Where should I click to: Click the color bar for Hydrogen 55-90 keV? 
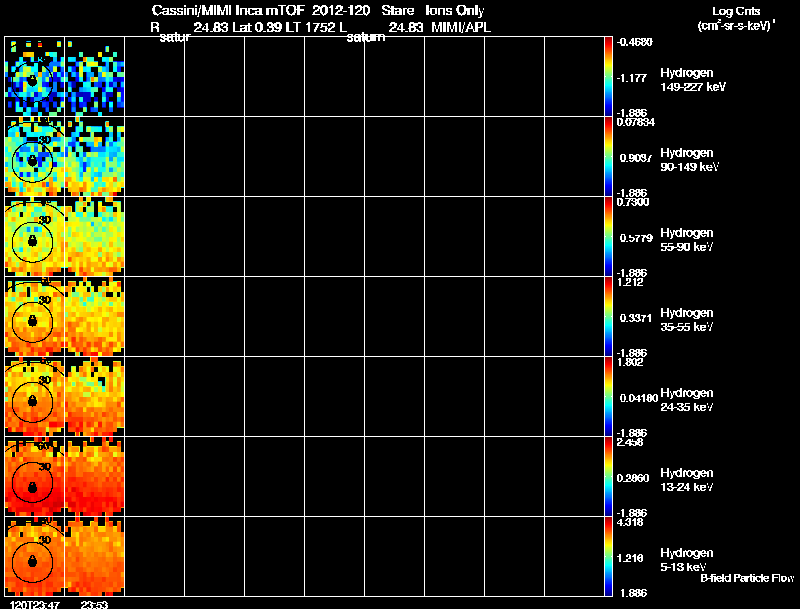608,237
